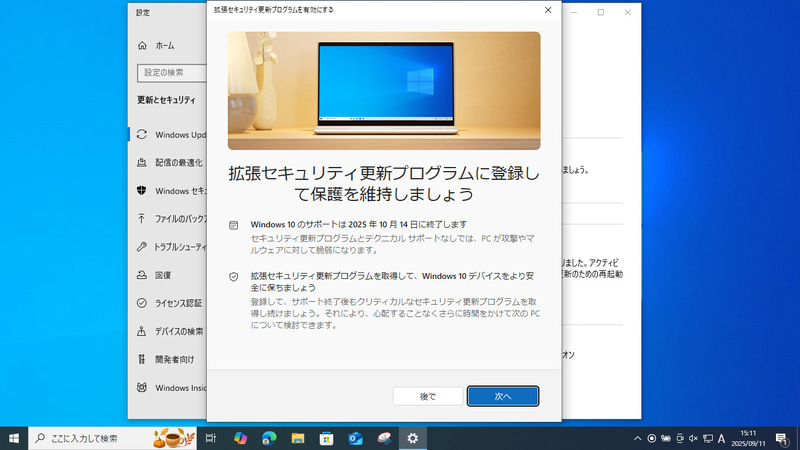The width and height of the screenshot is (800, 450).
Task: Click the taskbar search box ここに入力して検索
Action: click(112, 438)
